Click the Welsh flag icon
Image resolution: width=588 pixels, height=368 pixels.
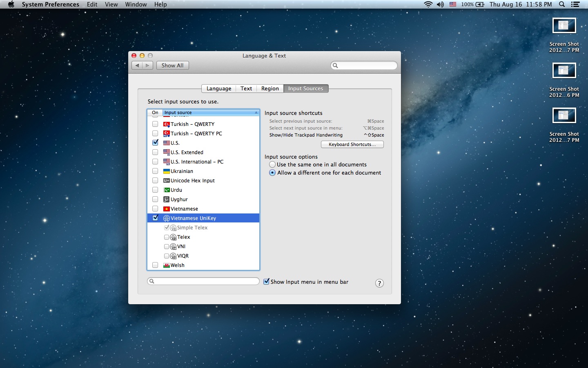click(x=167, y=265)
